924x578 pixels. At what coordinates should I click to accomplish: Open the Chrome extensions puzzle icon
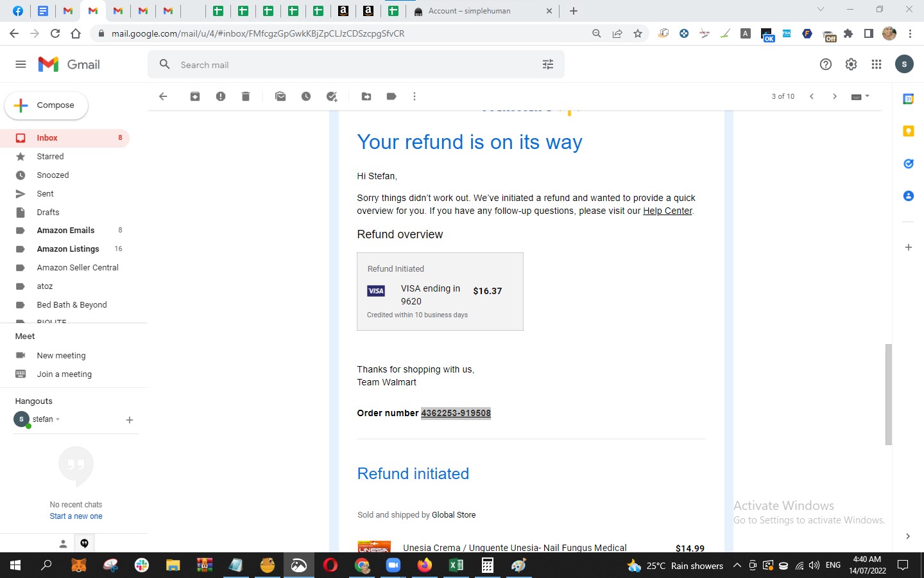(x=848, y=33)
